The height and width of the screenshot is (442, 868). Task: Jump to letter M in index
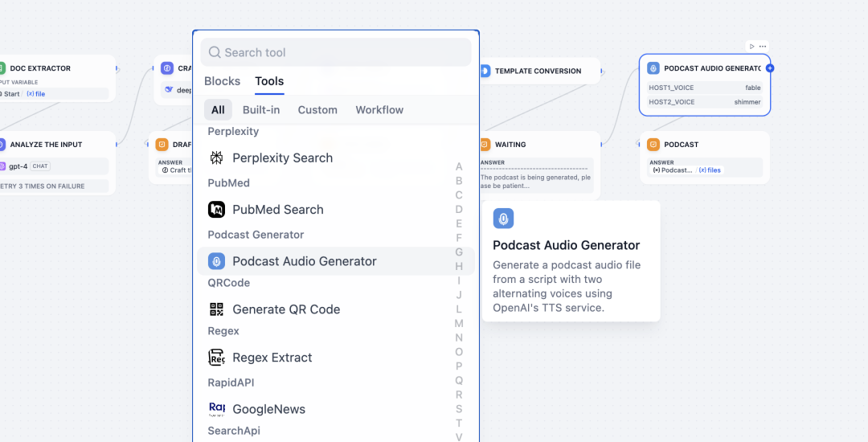459,323
